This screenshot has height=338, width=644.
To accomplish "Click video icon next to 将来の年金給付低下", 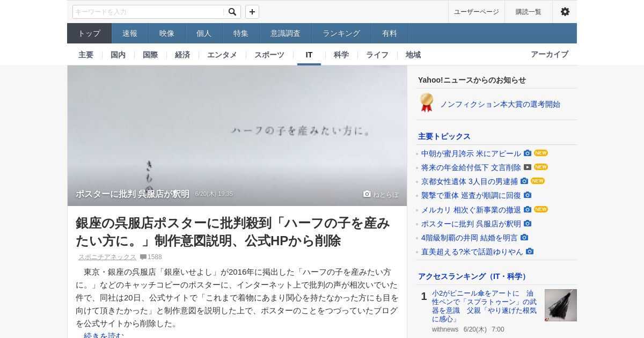I will pos(528,167).
